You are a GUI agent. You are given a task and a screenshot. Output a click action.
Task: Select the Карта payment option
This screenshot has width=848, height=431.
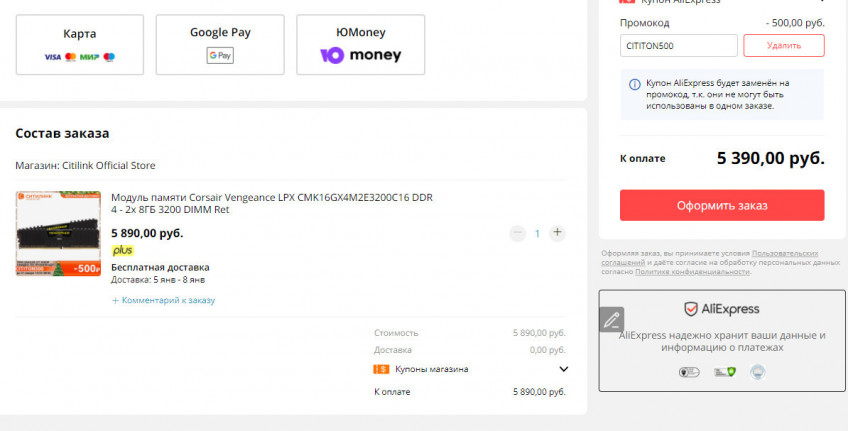(80, 44)
